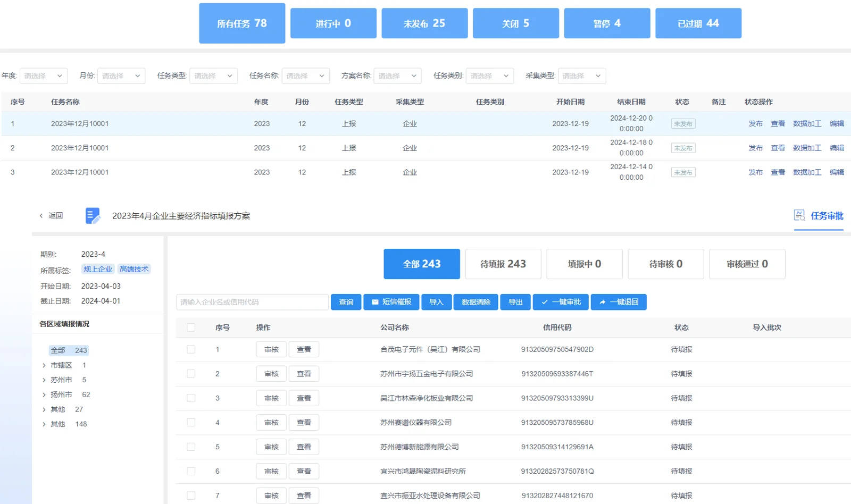Focus the company name or credit code search field
851x504 pixels.
[x=253, y=302]
